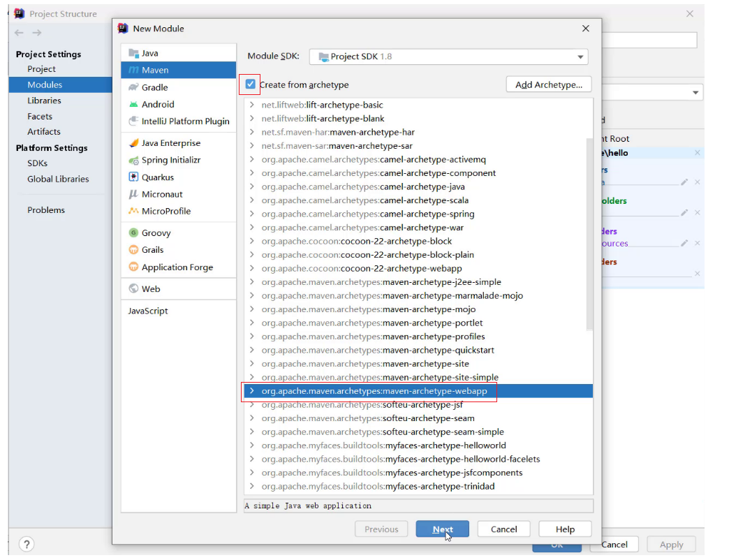Expand maven-archetype-webapp entry
This screenshot has width=729, height=560.
251,391
